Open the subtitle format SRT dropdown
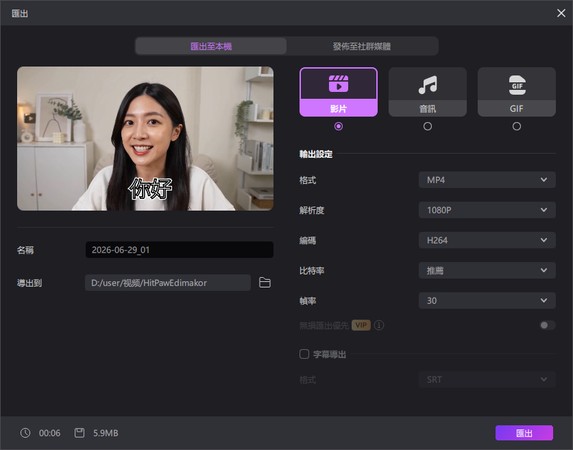 487,379
